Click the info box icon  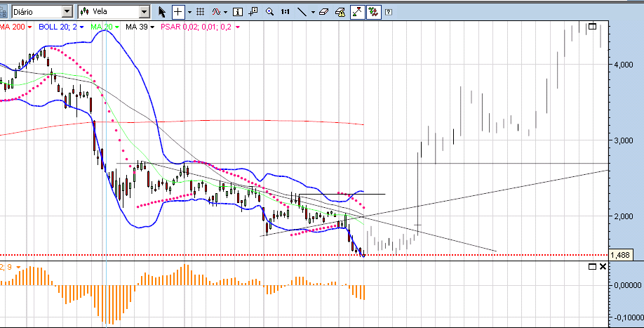(x=238, y=12)
